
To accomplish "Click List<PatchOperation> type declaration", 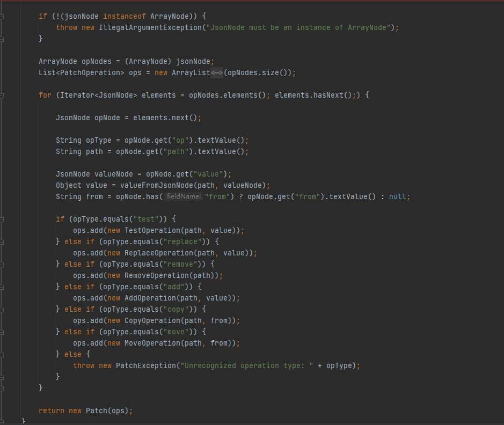I will (82, 72).
